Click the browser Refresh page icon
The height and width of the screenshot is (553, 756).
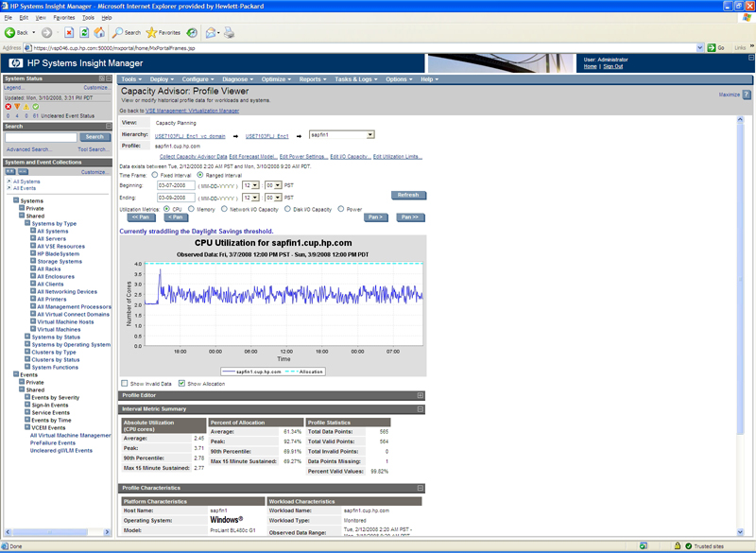click(x=84, y=33)
